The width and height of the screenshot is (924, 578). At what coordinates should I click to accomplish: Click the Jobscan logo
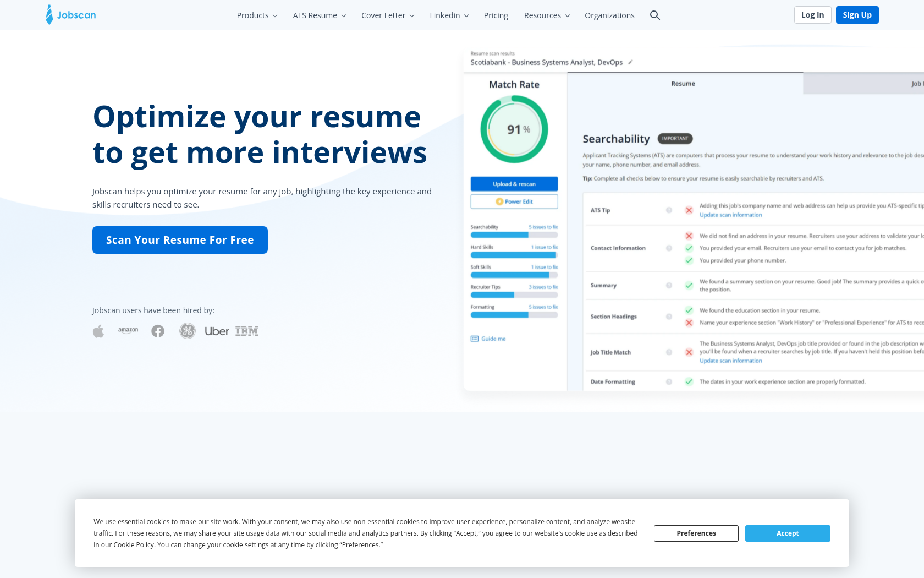[x=71, y=15]
